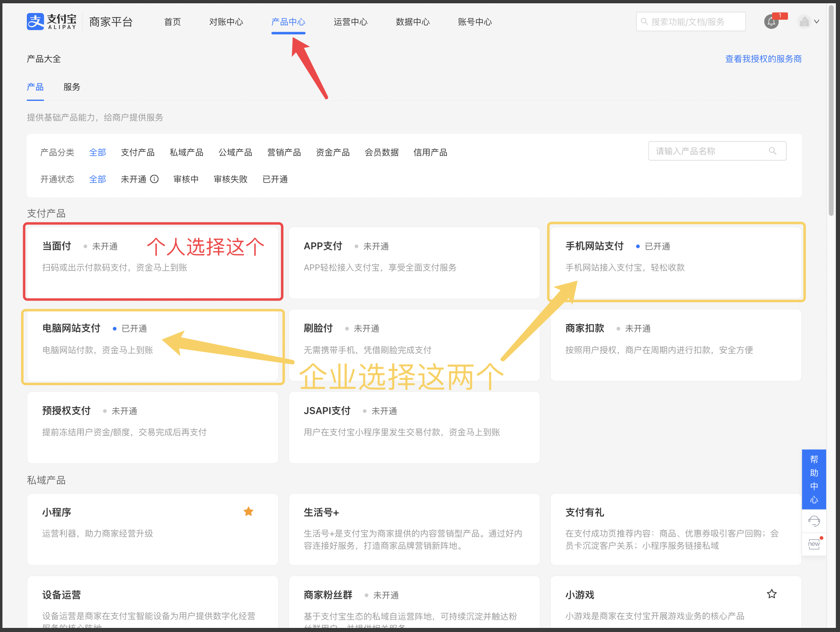Filter by 私域产品 category
840x632 pixels.
point(187,153)
